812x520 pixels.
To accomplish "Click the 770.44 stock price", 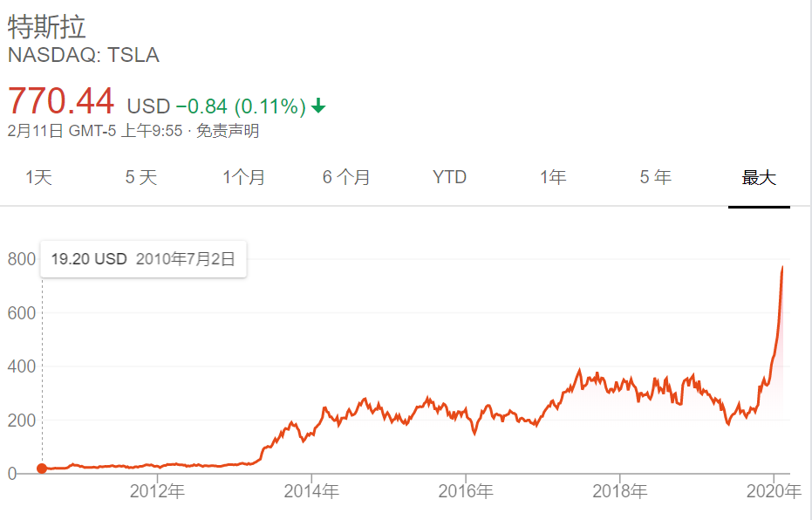I will coord(61,101).
